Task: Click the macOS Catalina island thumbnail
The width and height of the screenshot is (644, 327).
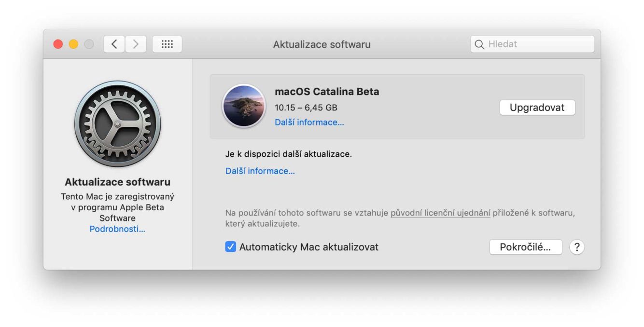Action: 243,106
